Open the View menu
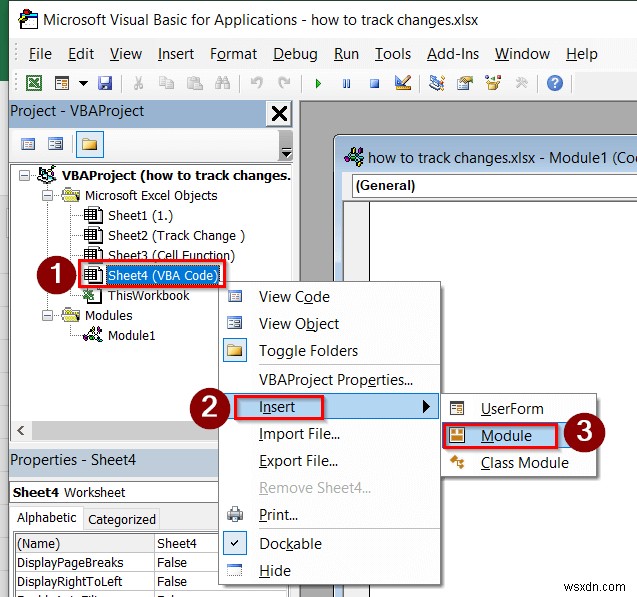Viewport: 637px width, 597px height. (126, 54)
